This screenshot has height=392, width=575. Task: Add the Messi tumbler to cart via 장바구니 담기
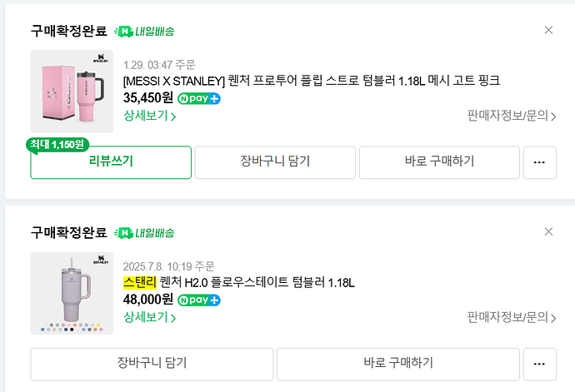click(275, 162)
